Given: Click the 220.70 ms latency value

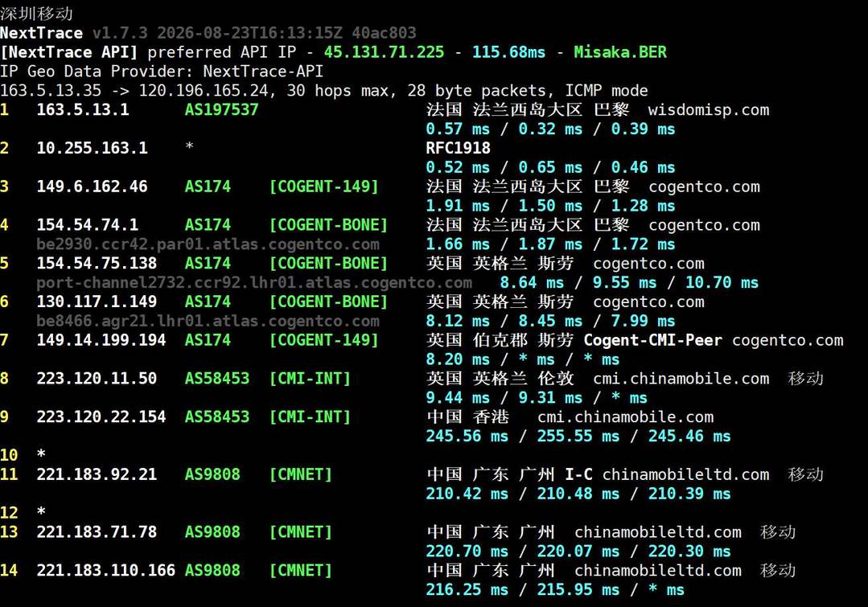Looking at the screenshot, I should (x=467, y=551).
